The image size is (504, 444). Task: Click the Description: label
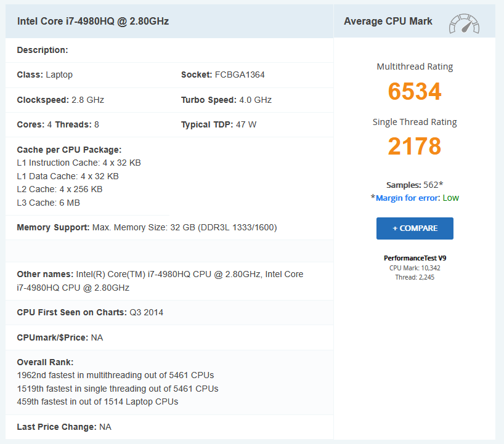pyautogui.click(x=43, y=50)
